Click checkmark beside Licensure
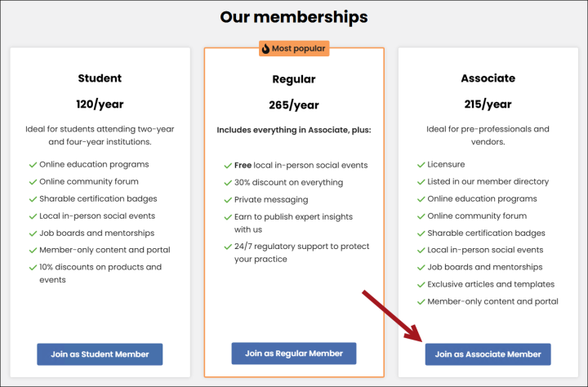The image size is (588, 387). [421, 165]
